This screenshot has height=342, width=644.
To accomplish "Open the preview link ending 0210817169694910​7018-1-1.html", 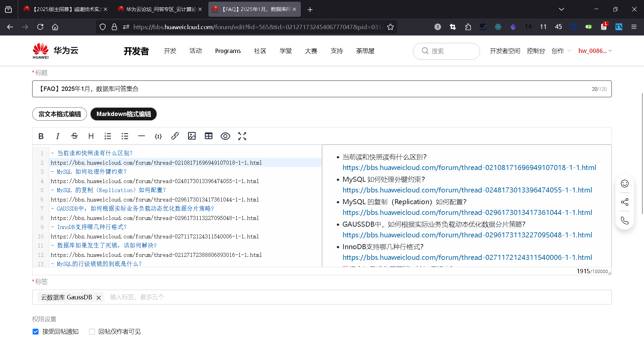I will click(x=469, y=168).
